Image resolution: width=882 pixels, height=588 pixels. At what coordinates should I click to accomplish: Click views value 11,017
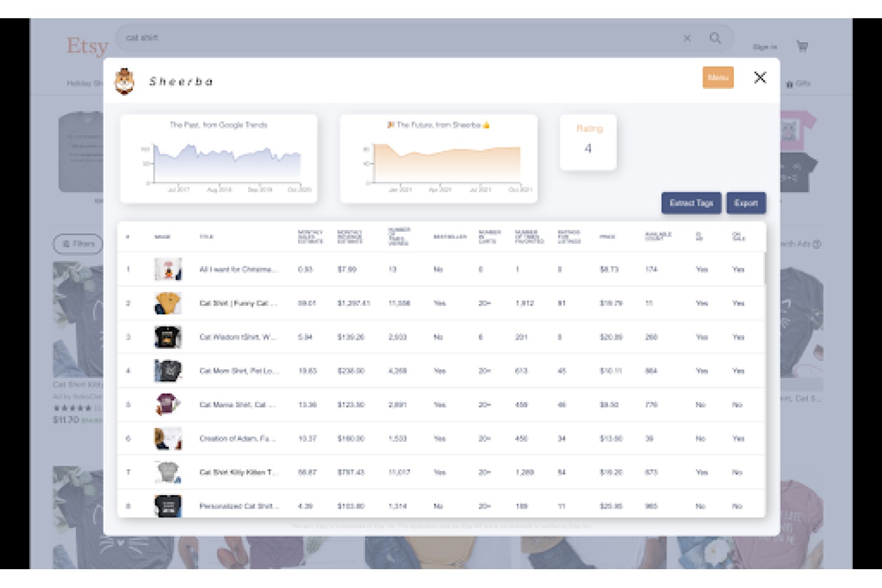point(399,472)
